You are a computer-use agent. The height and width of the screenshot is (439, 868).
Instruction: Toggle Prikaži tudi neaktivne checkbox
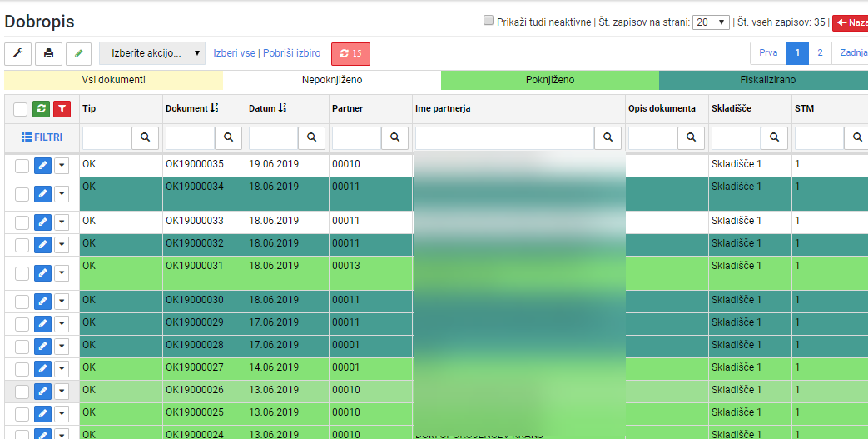pyautogui.click(x=489, y=21)
